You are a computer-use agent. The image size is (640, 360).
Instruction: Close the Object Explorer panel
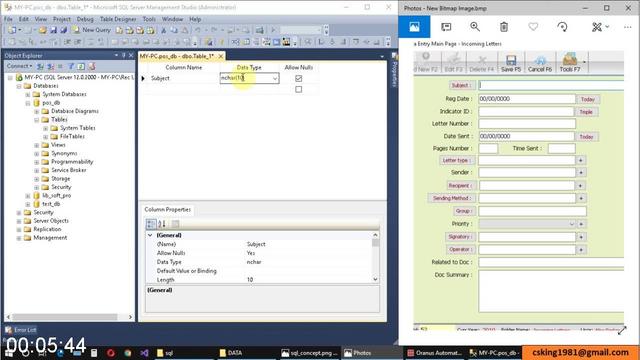tap(131, 55)
